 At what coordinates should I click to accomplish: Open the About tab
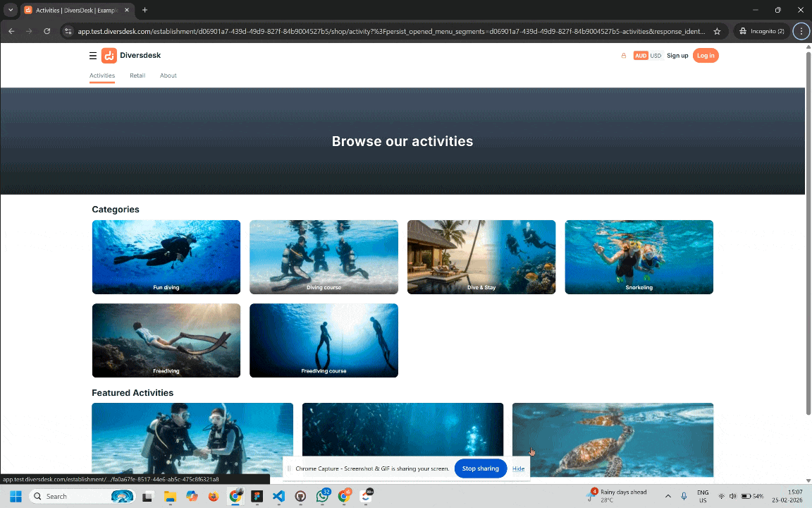(168, 75)
